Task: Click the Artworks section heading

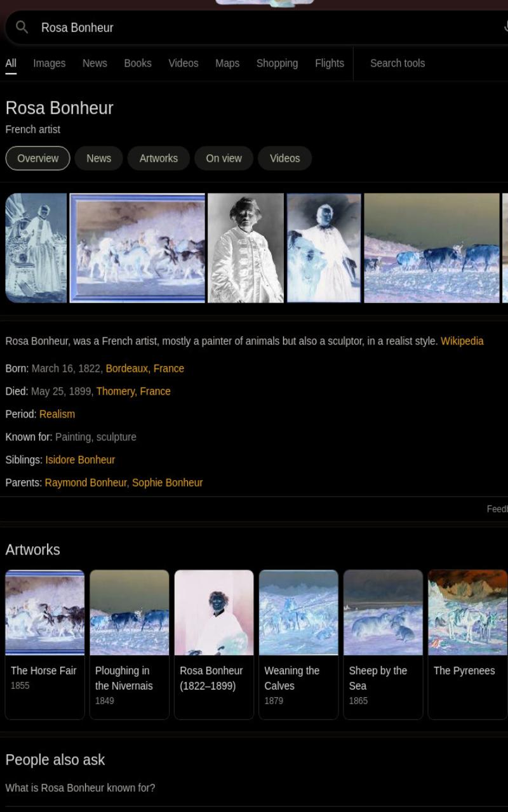Action: tap(33, 550)
